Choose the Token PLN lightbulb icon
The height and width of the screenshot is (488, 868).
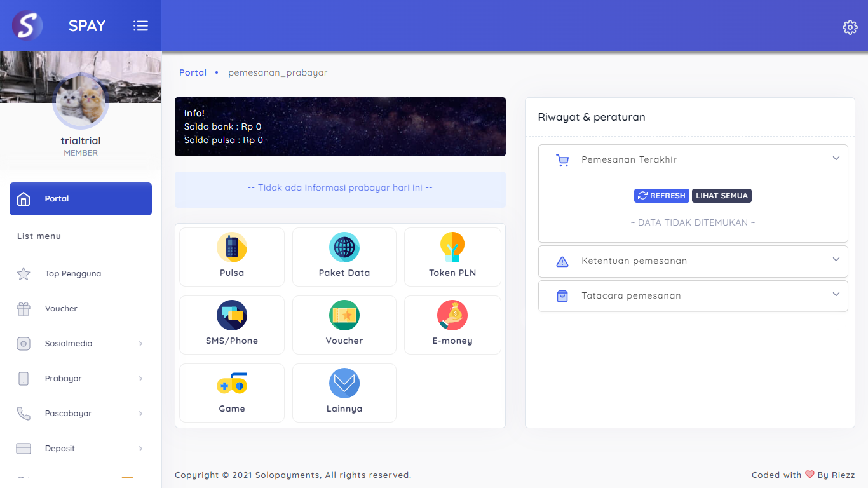[x=452, y=248]
